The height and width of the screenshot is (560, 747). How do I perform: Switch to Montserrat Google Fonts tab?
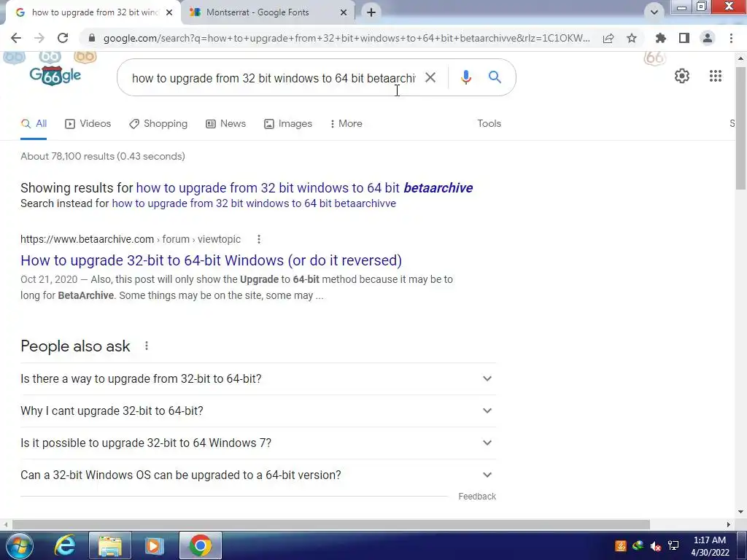pos(267,12)
